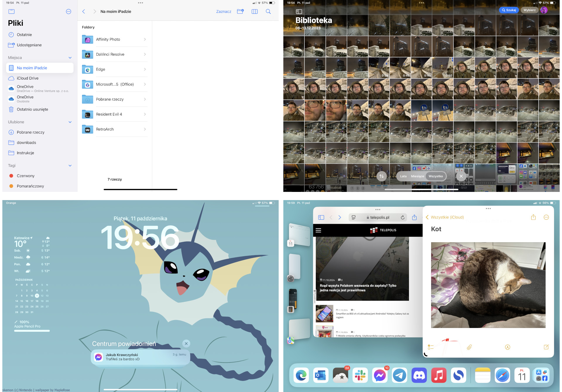The height and width of the screenshot is (392, 562).
Task: Collapse the Tagi section
Action: click(x=70, y=166)
